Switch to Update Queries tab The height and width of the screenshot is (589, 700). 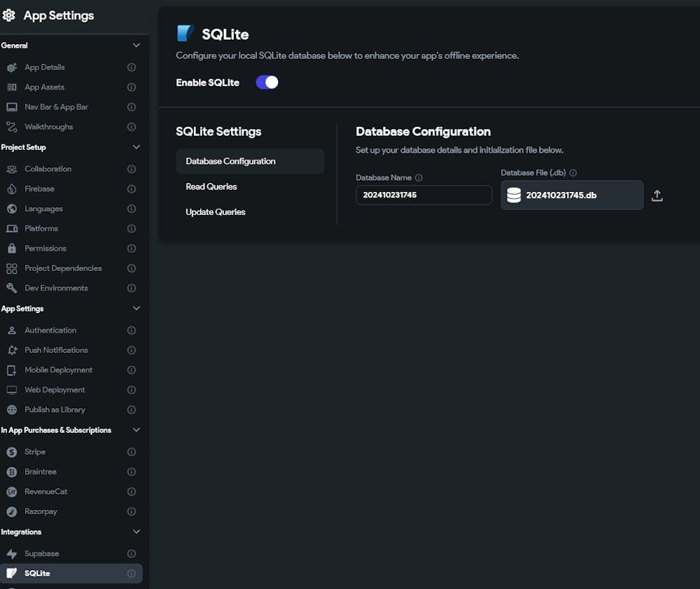(216, 212)
